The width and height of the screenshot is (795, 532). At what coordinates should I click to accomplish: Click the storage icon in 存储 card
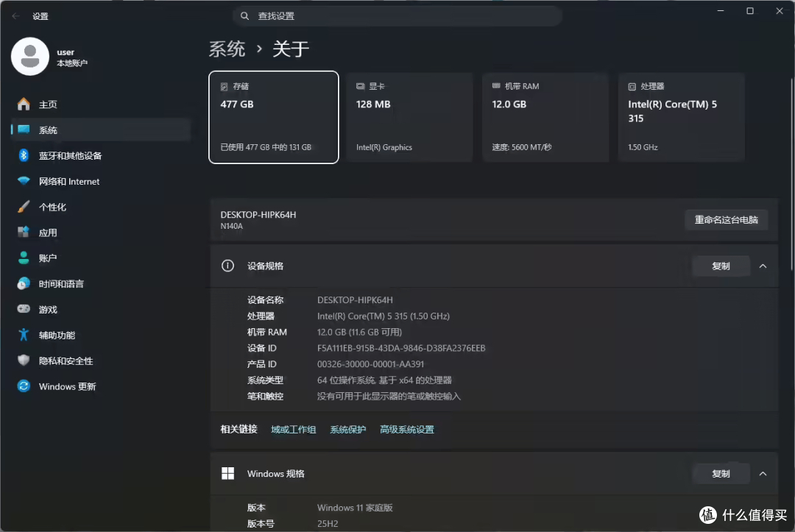tap(224, 87)
